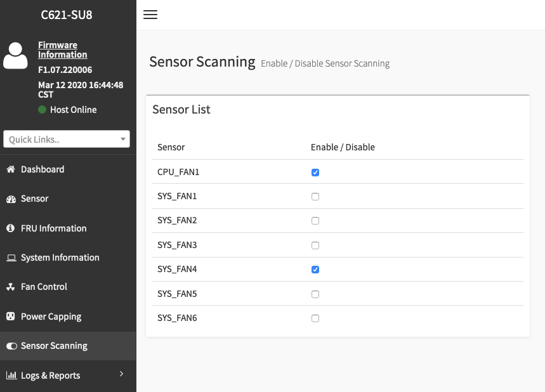Go to the Sensor page
545x392 pixels.
68,199
